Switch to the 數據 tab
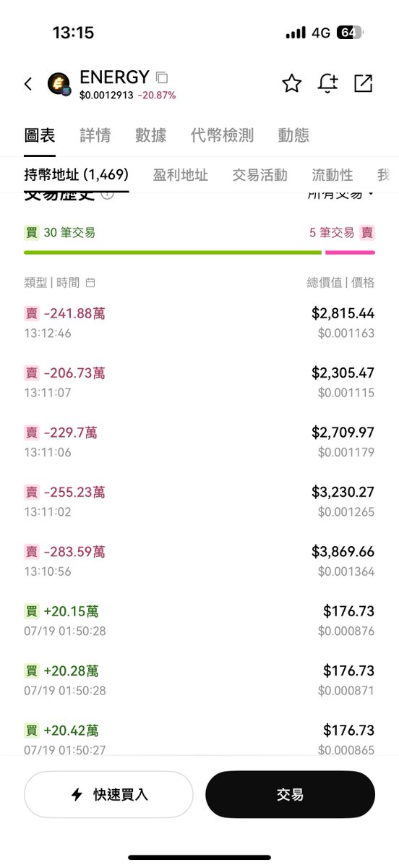399x868 pixels. pos(150,135)
